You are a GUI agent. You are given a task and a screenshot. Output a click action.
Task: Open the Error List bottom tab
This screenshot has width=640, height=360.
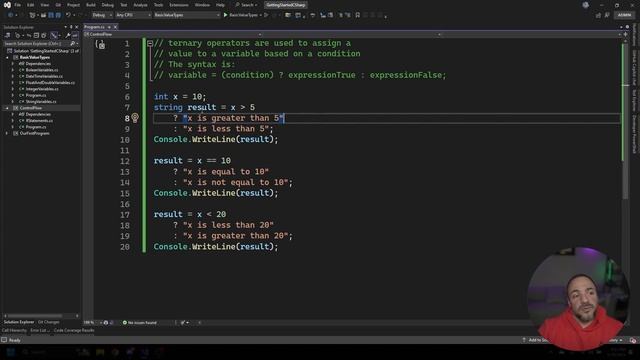pos(40,330)
